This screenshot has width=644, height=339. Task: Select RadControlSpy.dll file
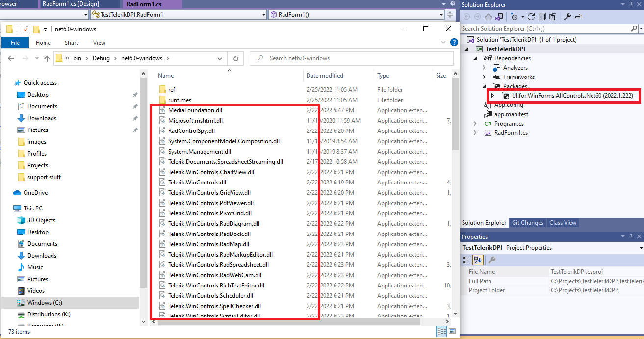pos(191,131)
